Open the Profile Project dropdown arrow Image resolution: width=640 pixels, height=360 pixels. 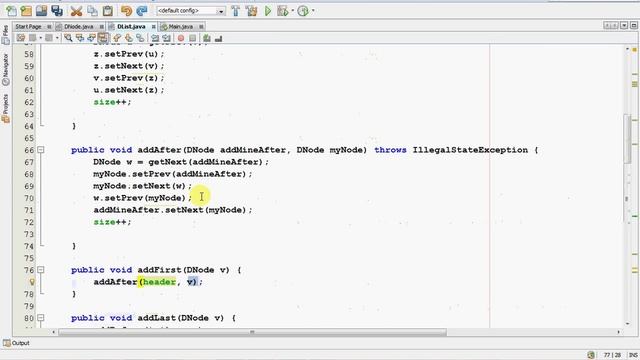pos(313,11)
